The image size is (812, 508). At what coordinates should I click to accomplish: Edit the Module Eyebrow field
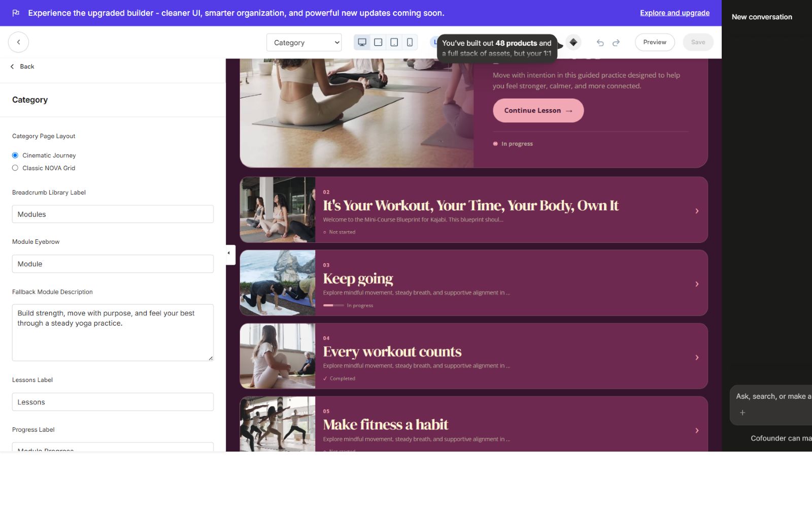113,264
